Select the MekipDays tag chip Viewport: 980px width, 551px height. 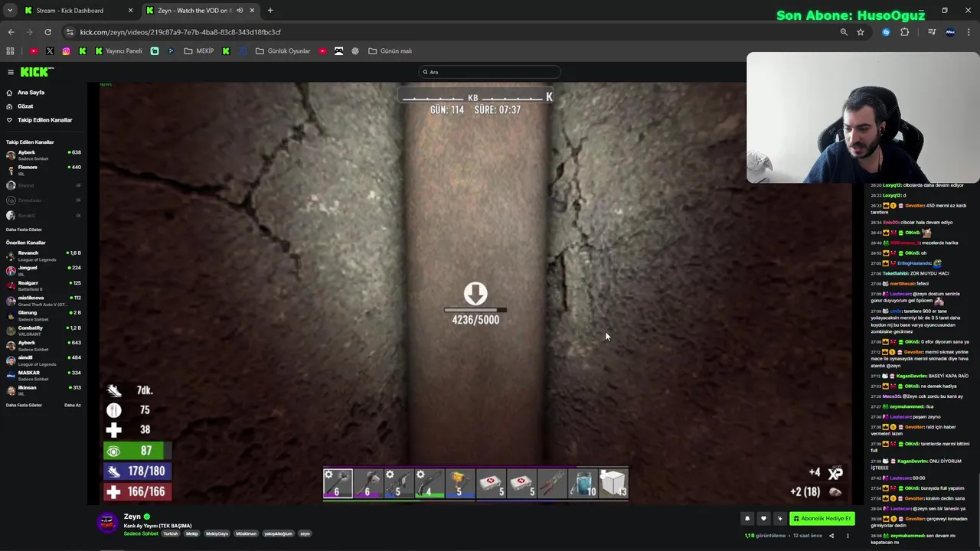pyautogui.click(x=217, y=533)
